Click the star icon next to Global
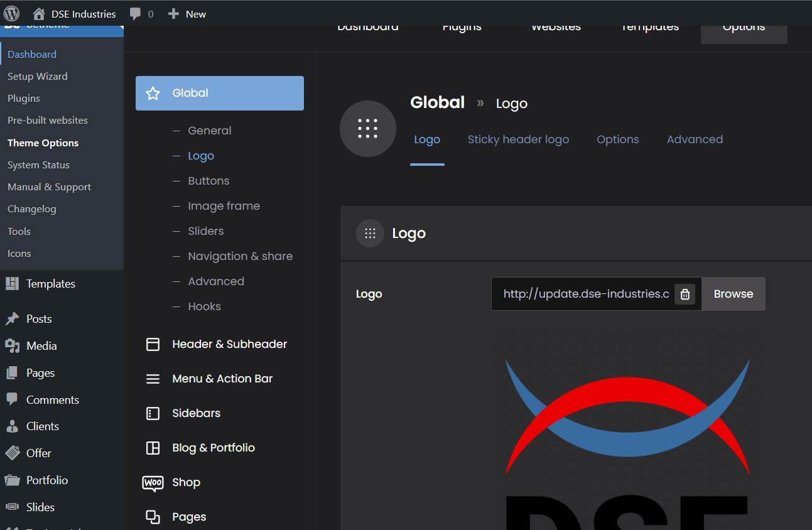 pos(153,94)
